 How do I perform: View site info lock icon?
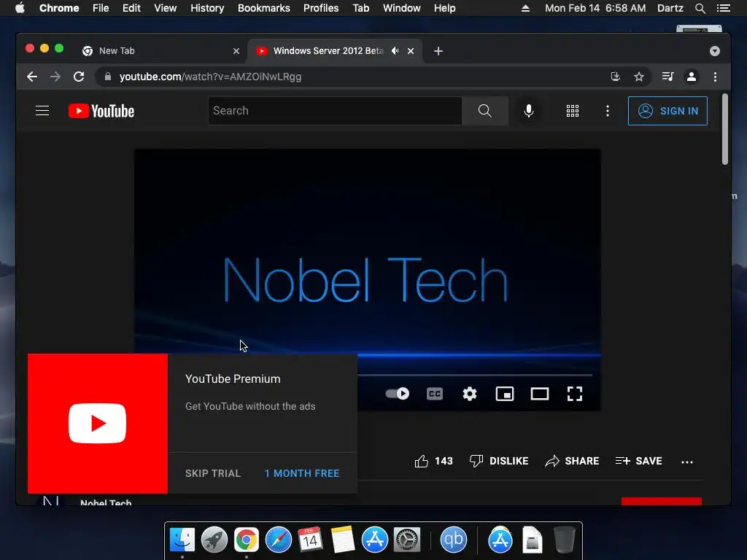coord(108,77)
